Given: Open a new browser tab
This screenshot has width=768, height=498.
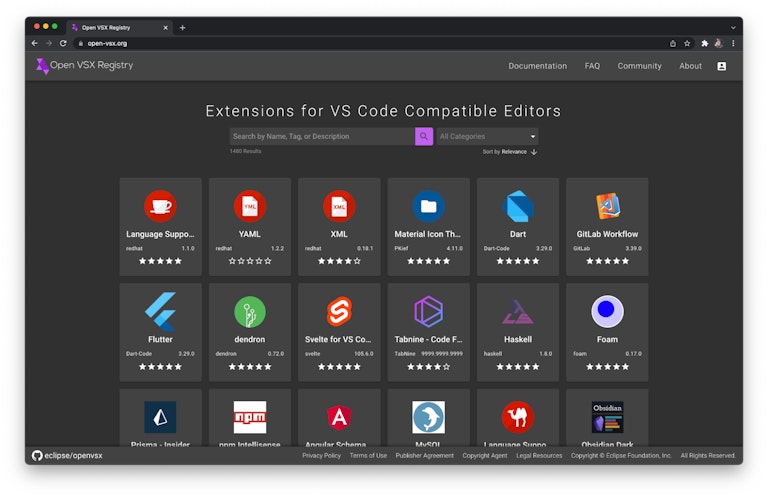Looking at the screenshot, I should (x=182, y=28).
